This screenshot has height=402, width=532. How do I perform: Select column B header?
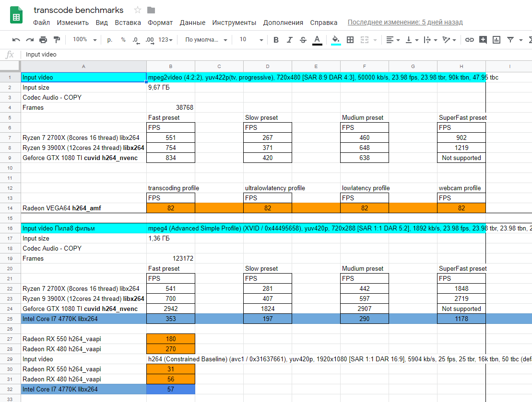pos(171,67)
